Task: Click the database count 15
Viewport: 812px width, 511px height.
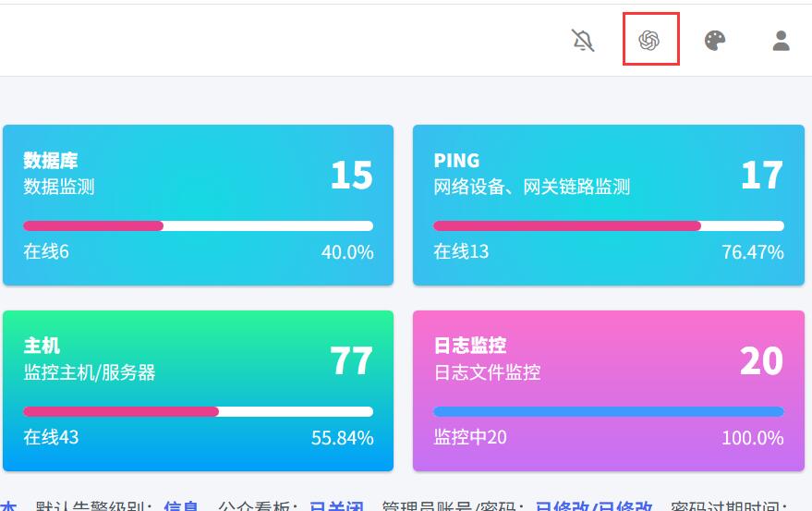Action: 351,175
